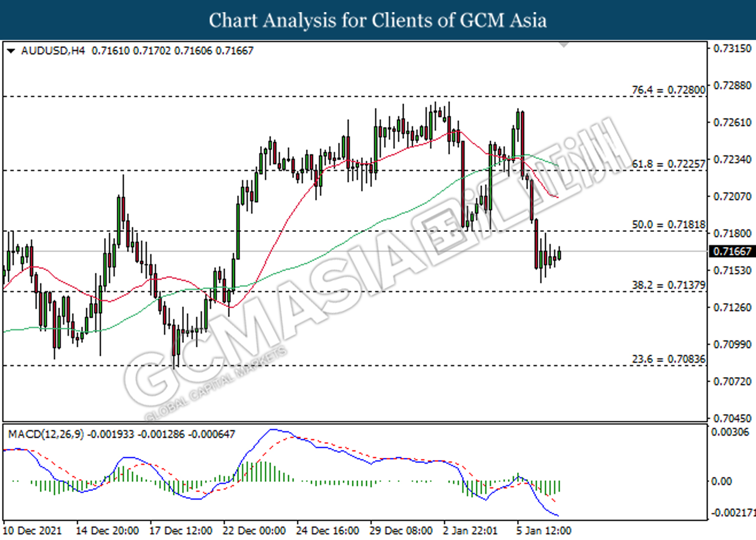Click the 14 Dec 20:00 date label
This screenshot has width=756, height=540.
click(x=107, y=531)
